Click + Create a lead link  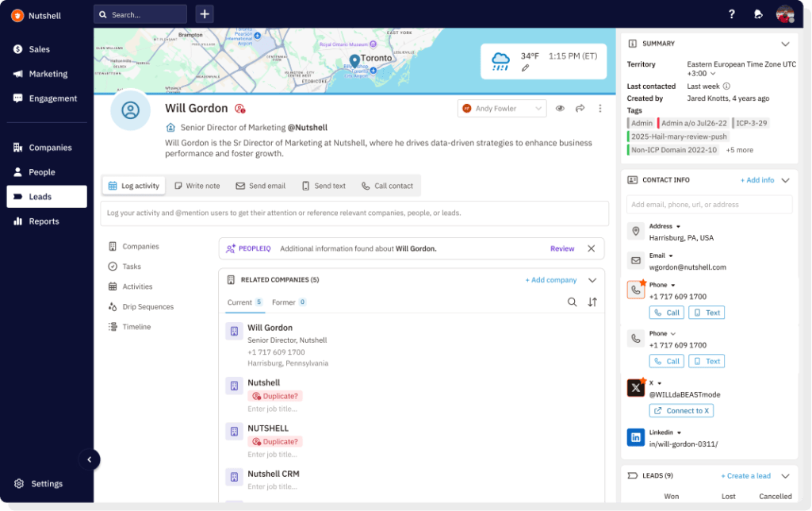coord(745,476)
